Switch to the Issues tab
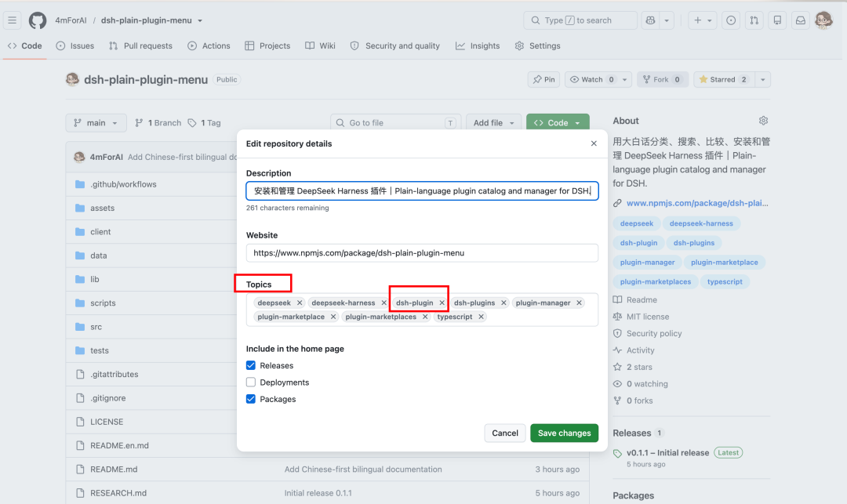The width and height of the screenshot is (847, 504). (x=75, y=46)
